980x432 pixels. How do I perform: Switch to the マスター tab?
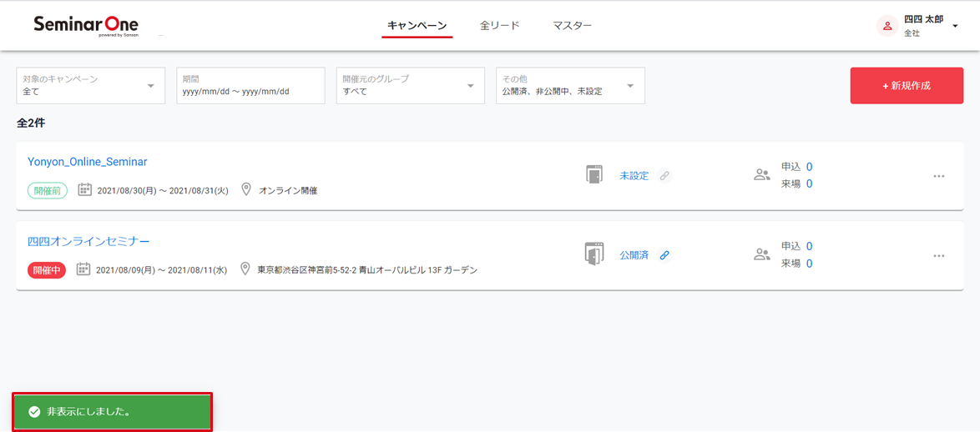573,26
